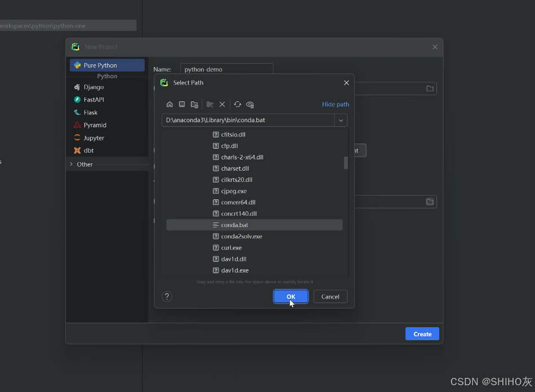
Task: Open the path history dropdown arrow
Action: pyautogui.click(x=341, y=120)
